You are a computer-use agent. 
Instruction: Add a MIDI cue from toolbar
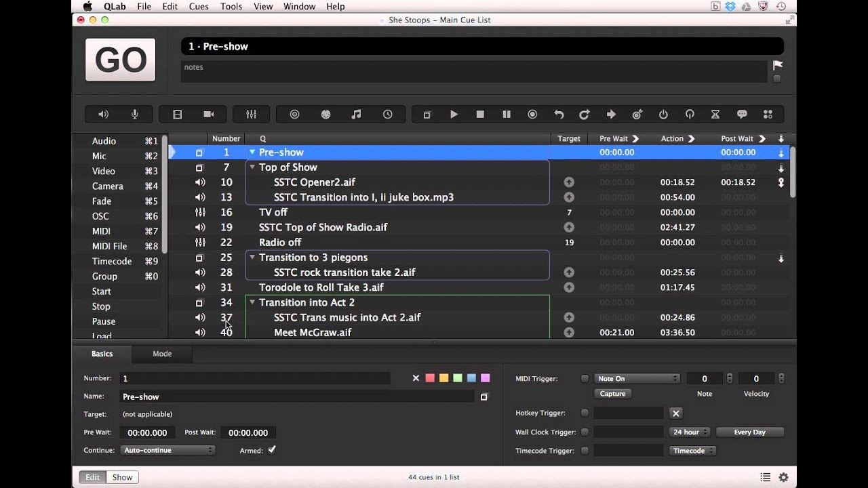point(325,115)
